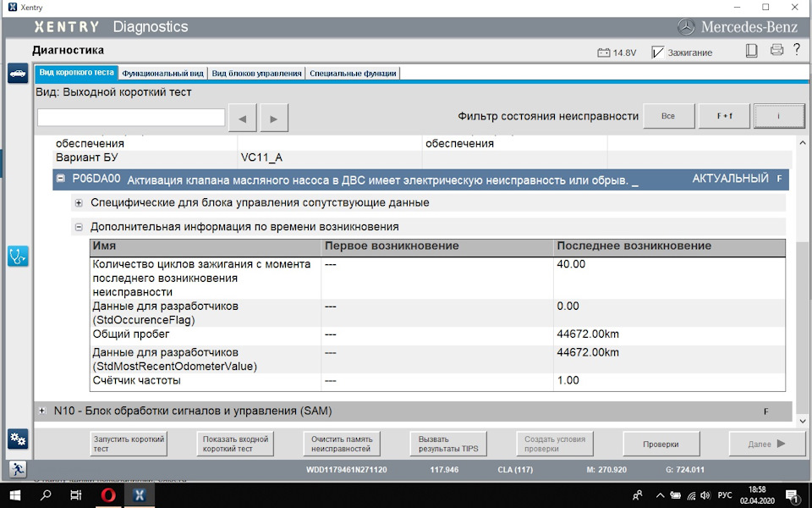Open the gears settings sidebar icon
812x508 pixels.
click(17, 439)
